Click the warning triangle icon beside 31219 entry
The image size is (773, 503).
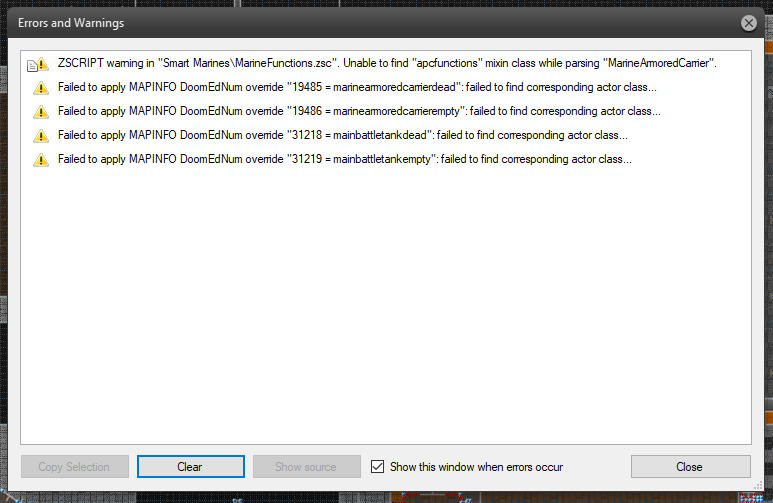(41, 160)
